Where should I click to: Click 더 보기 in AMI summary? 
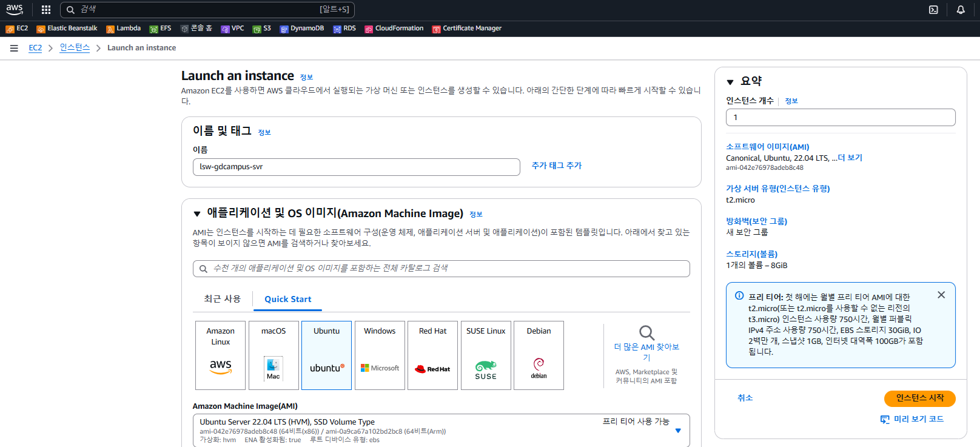click(850, 158)
